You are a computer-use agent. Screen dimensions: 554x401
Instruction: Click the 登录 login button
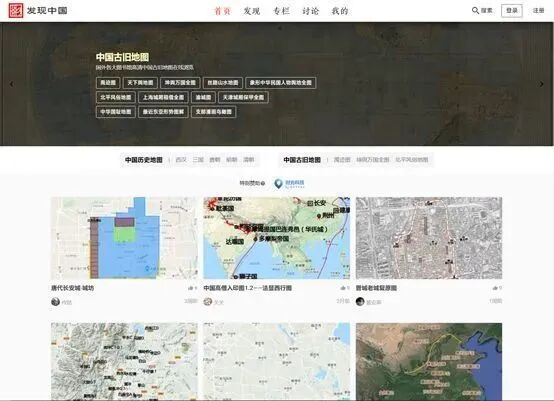tap(512, 11)
